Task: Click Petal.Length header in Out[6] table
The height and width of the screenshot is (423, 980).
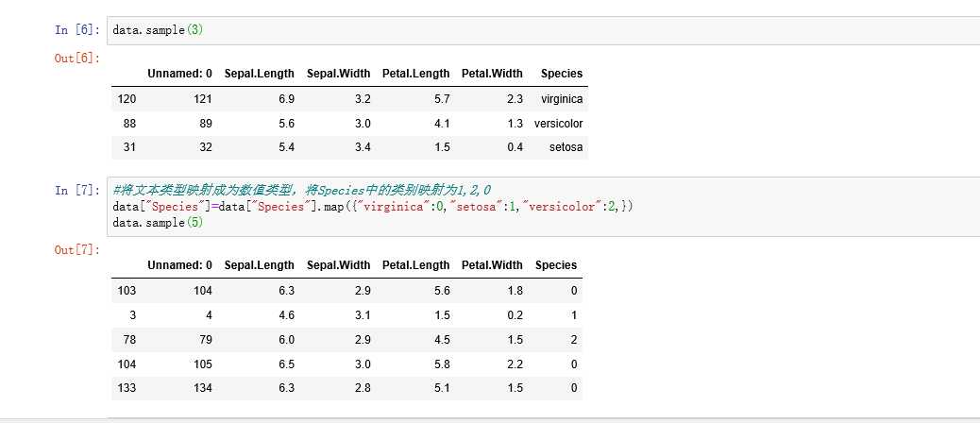Action: [415, 73]
